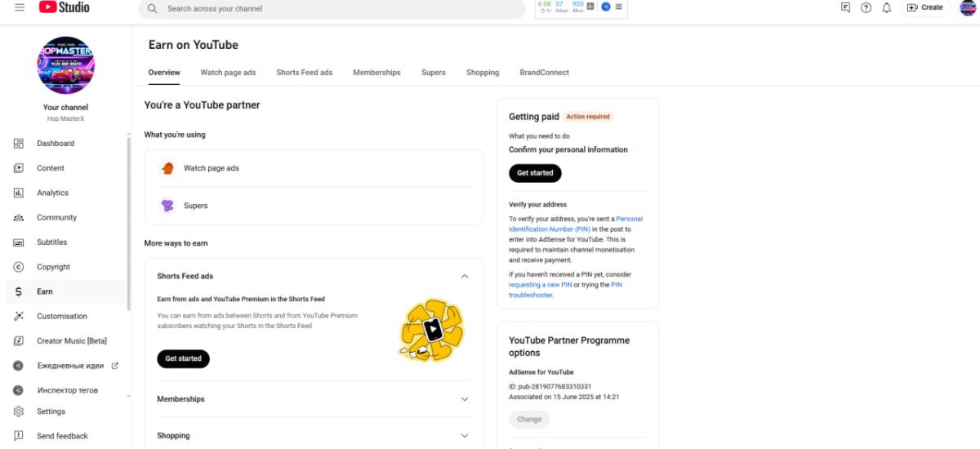Open the feedback/comments icon in header
Screen dimensions: 980x449
[845, 7]
